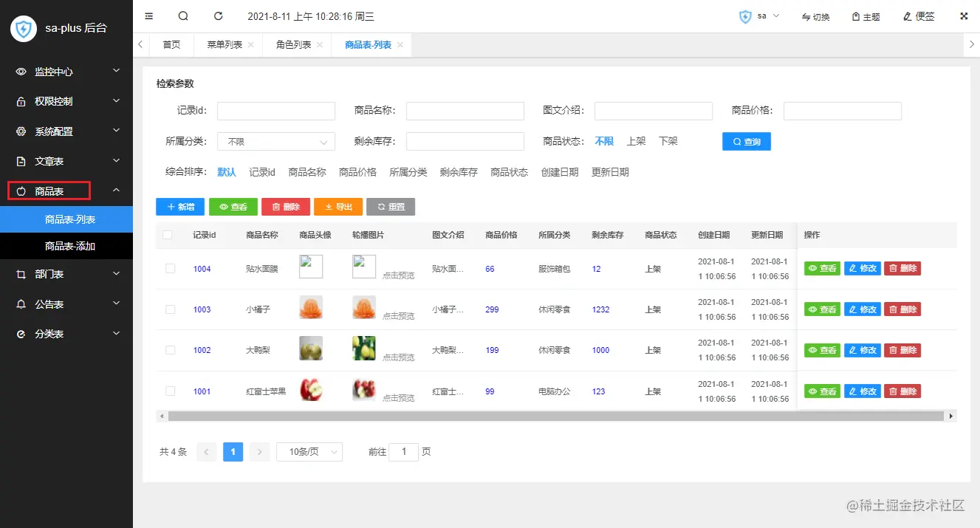Viewport: 980px width, 528px height.
Task: Click the 剩余库存 input field
Action: click(465, 141)
